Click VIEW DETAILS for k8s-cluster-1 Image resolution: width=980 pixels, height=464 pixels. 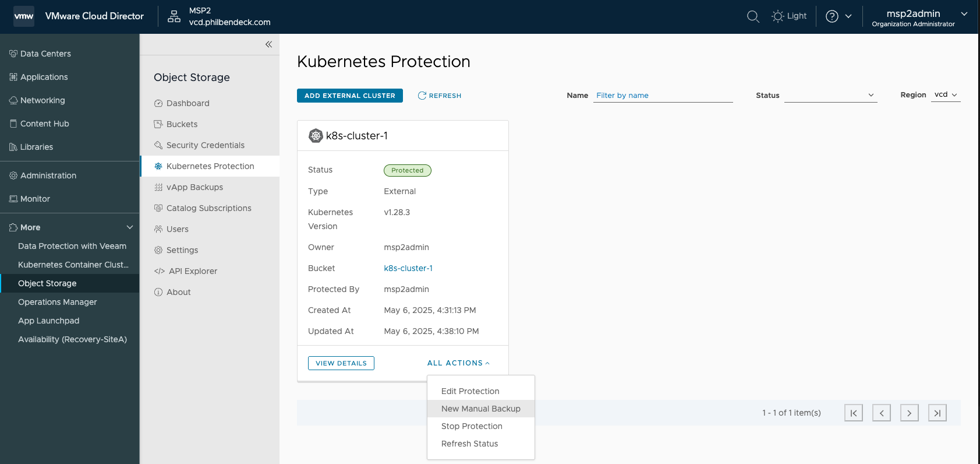coord(341,363)
